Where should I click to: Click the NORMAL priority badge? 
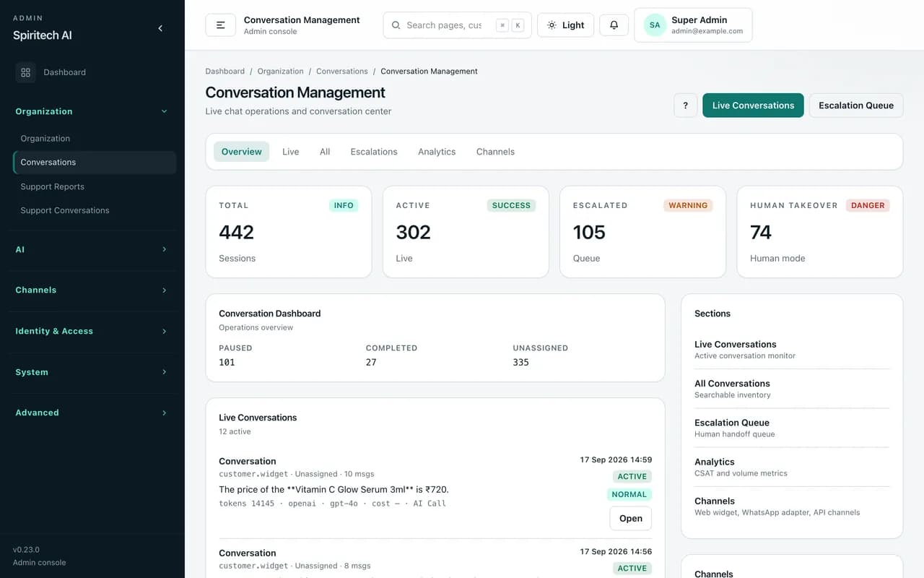coord(629,495)
